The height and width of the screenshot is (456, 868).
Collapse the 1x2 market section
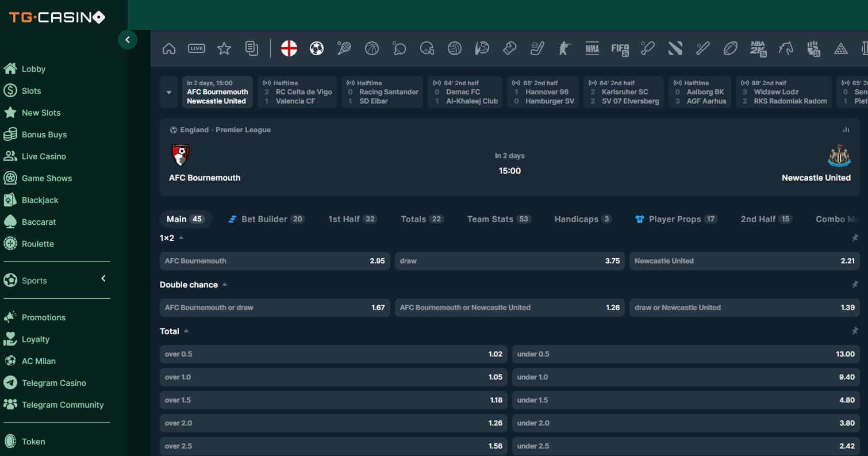point(181,237)
